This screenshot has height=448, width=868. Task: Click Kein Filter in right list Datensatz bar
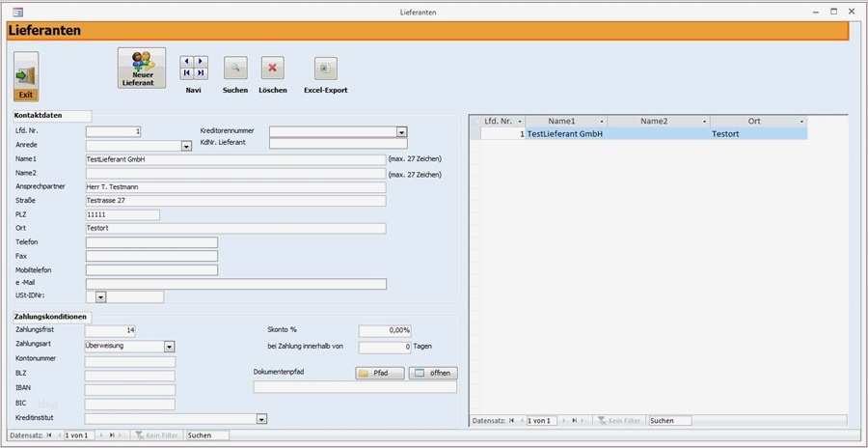619,421
